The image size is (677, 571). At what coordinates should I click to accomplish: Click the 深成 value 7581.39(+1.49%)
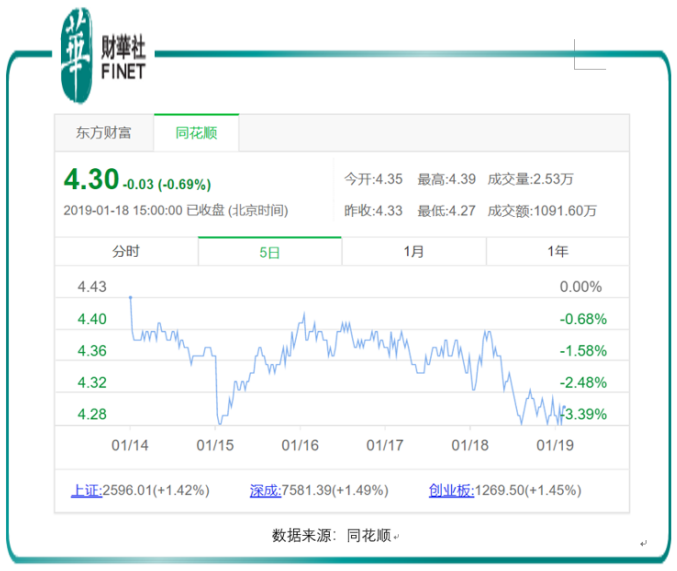click(x=335, y=490)
